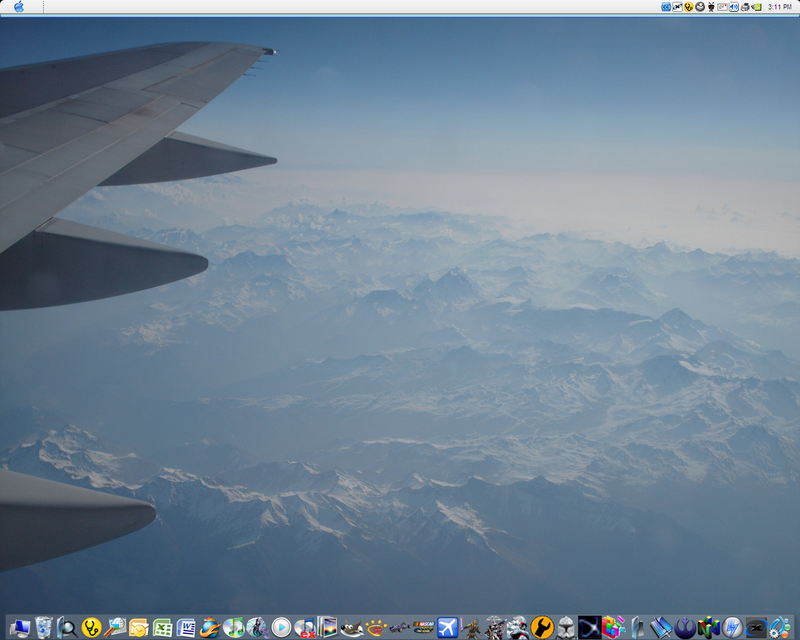Viewport: 800px width, 640px height.
Task: Launch iTunes green music note icon
Action: [234, 627]
